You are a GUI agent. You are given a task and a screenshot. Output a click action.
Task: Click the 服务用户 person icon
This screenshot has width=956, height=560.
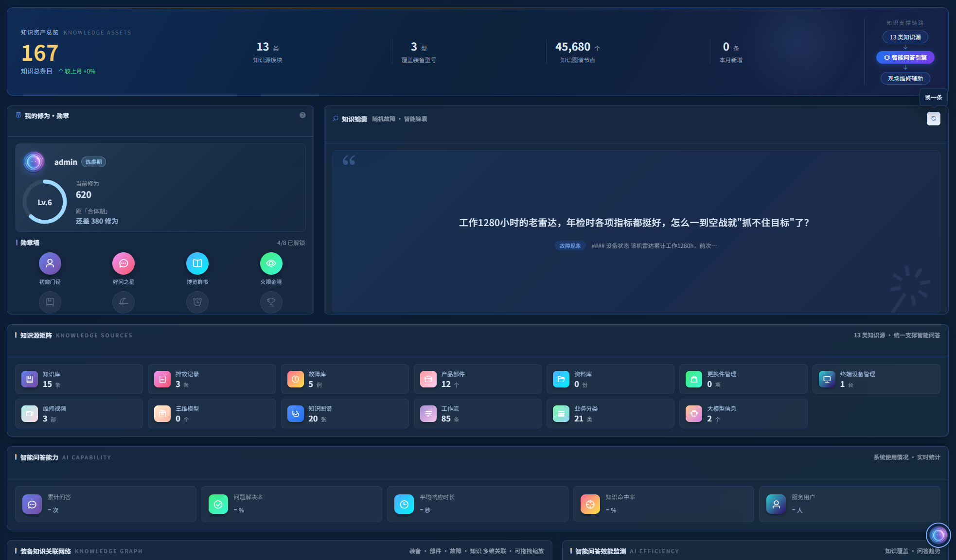tap(776, 504)
